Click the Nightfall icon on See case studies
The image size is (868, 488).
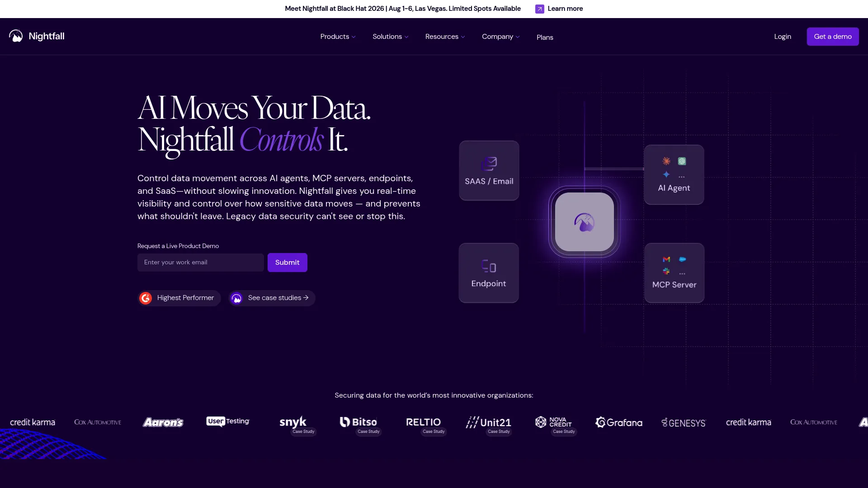(236, 298)
